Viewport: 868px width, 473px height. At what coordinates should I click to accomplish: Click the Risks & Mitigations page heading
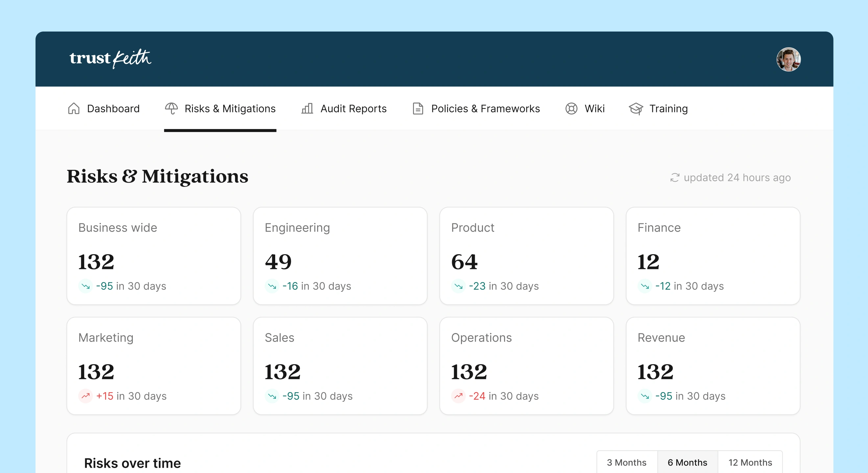coord(157,176)
